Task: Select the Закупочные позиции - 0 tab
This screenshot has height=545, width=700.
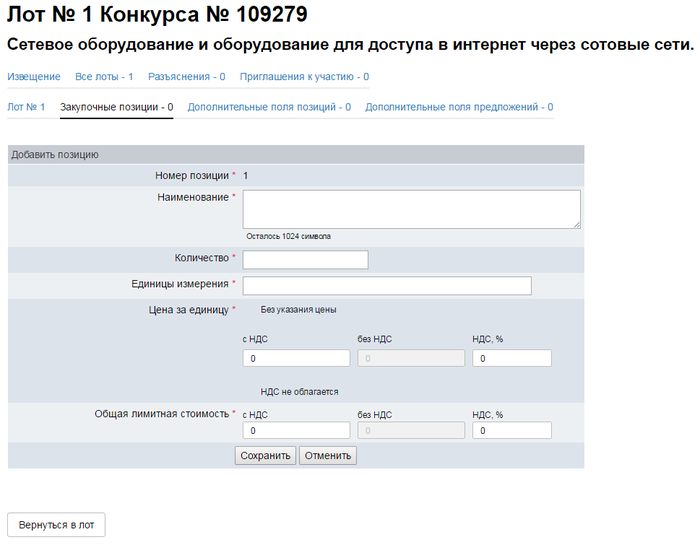Action: click(116, 107)
